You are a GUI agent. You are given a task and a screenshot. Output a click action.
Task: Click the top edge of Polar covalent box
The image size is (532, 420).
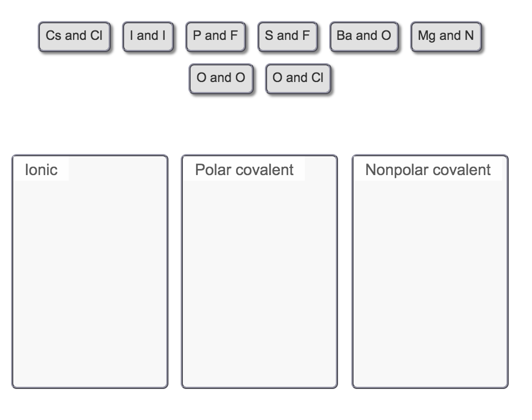(x=259, y=156)
